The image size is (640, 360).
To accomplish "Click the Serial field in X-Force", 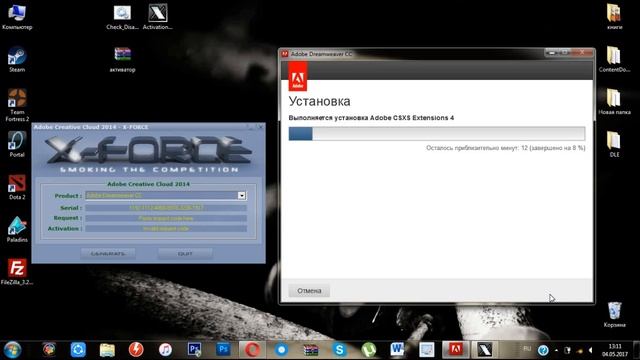I will pyautogui.click(x=166, y=208).
